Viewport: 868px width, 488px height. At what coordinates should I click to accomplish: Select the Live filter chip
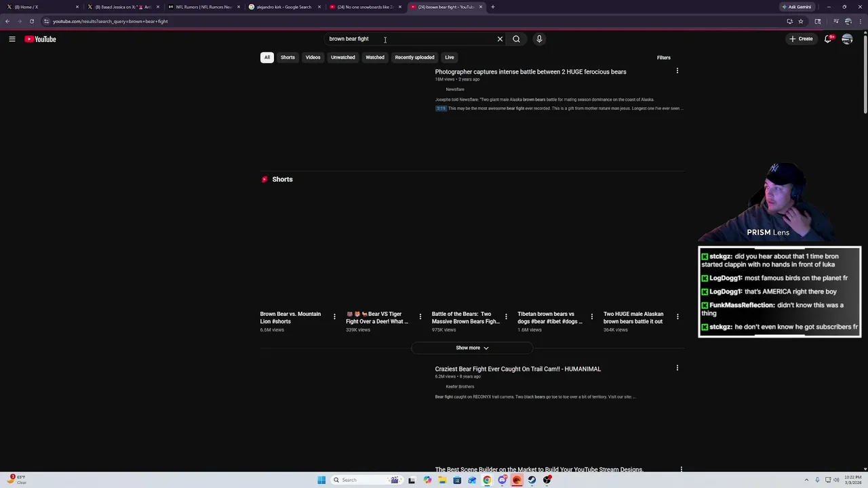450,57
